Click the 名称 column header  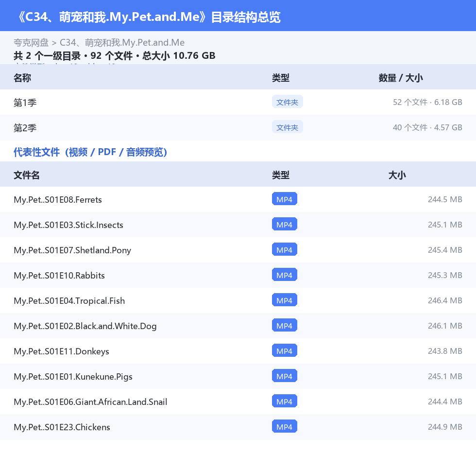coord(22,78)
